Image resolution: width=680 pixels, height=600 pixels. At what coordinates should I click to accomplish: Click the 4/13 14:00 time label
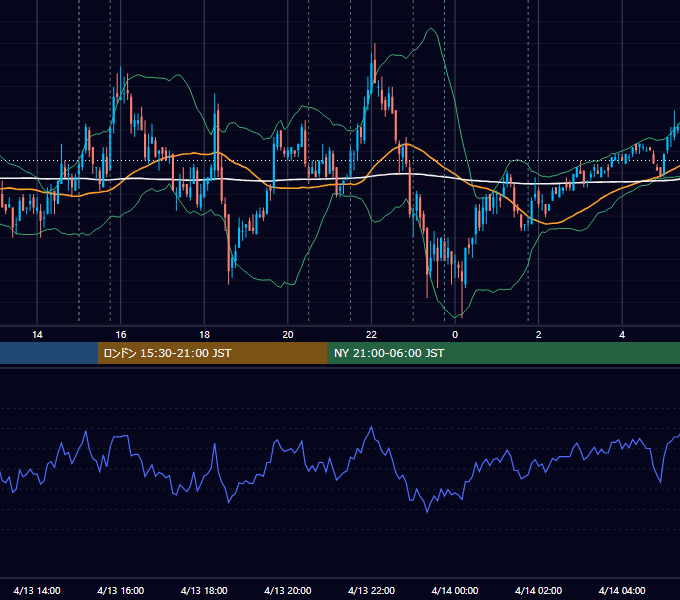pos(37,590)
